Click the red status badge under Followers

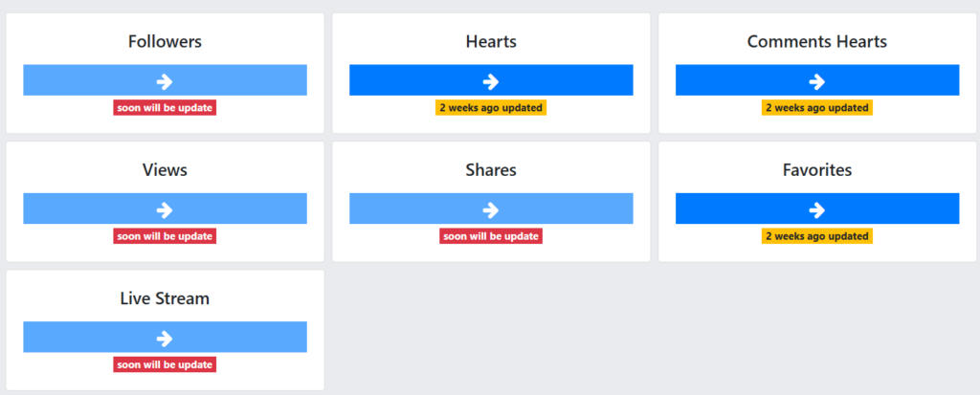[x=165, y=108]
